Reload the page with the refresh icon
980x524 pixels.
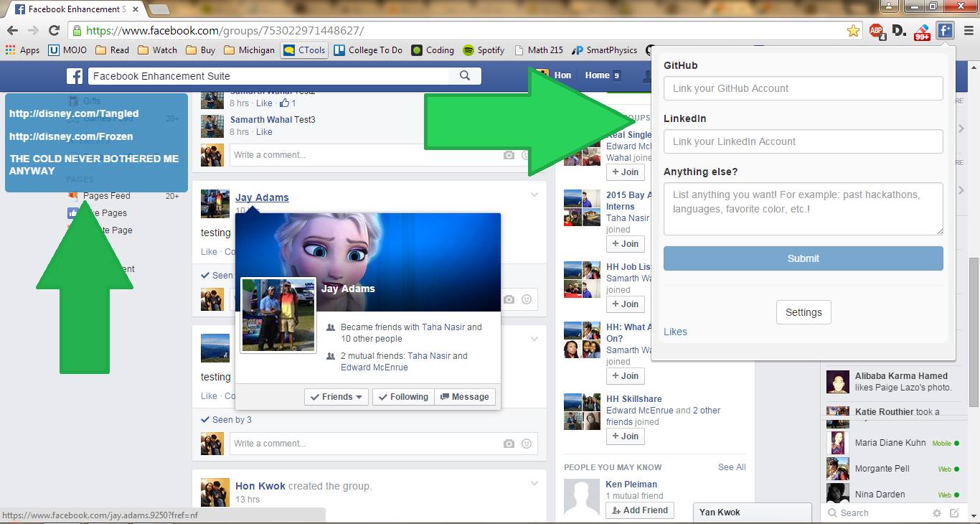coord(54,31)
